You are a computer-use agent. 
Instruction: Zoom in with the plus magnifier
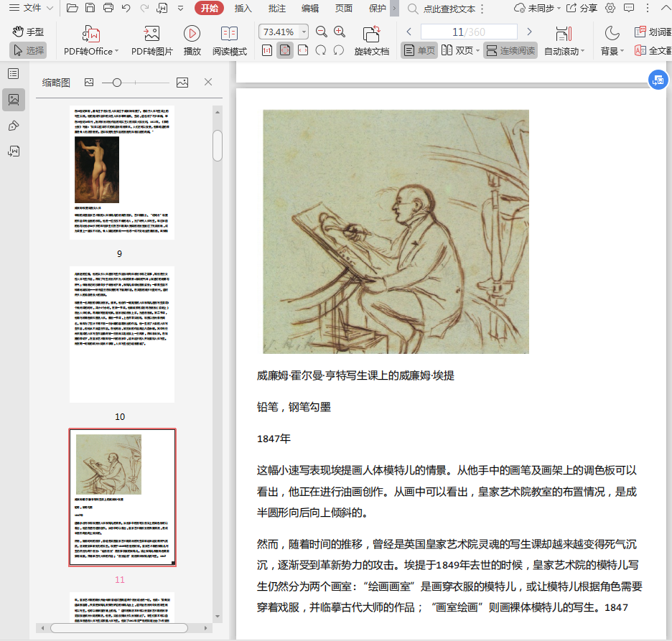click(x=340, y=32)
